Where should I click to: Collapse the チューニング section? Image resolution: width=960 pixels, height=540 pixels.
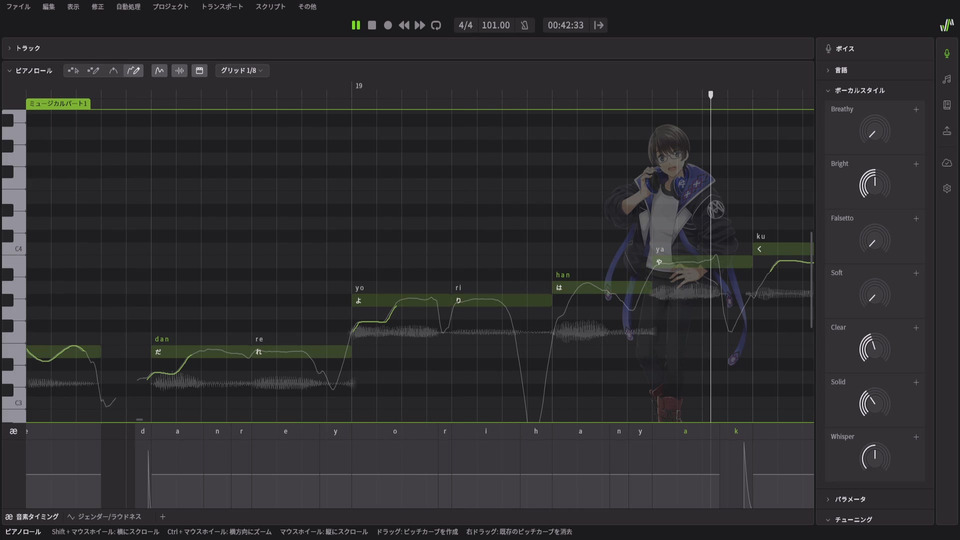click(x=828, y=520)
